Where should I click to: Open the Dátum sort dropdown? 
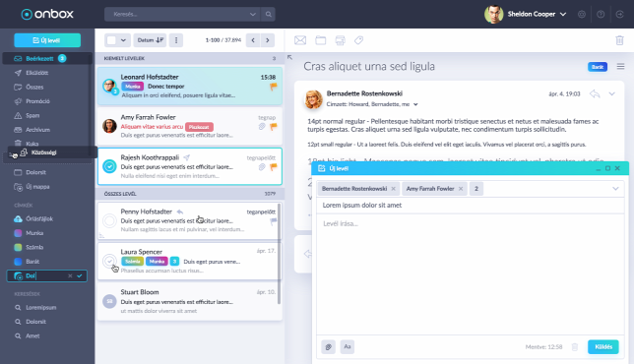coord(150,40)
